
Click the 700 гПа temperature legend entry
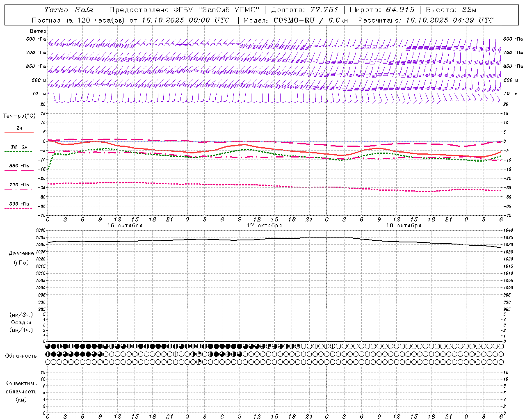[x=19, y=185]
